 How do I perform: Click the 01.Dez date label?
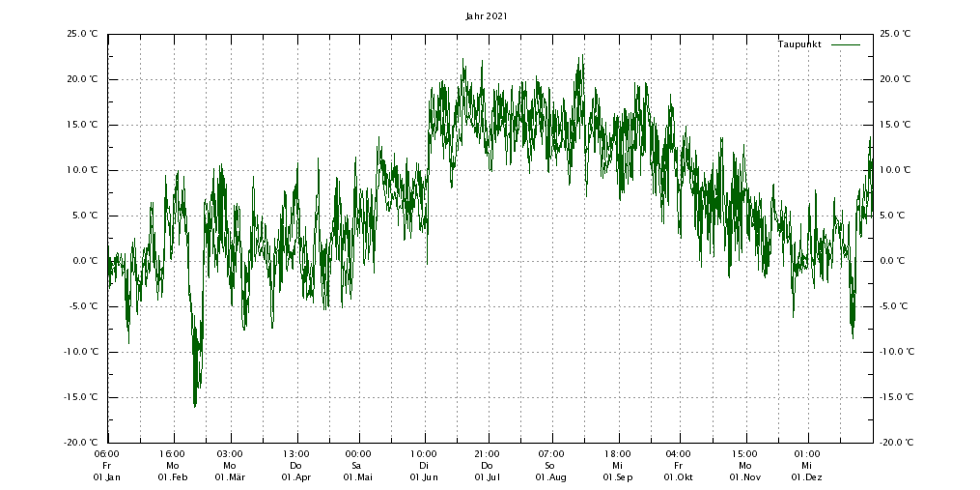[x=806, y=477]
